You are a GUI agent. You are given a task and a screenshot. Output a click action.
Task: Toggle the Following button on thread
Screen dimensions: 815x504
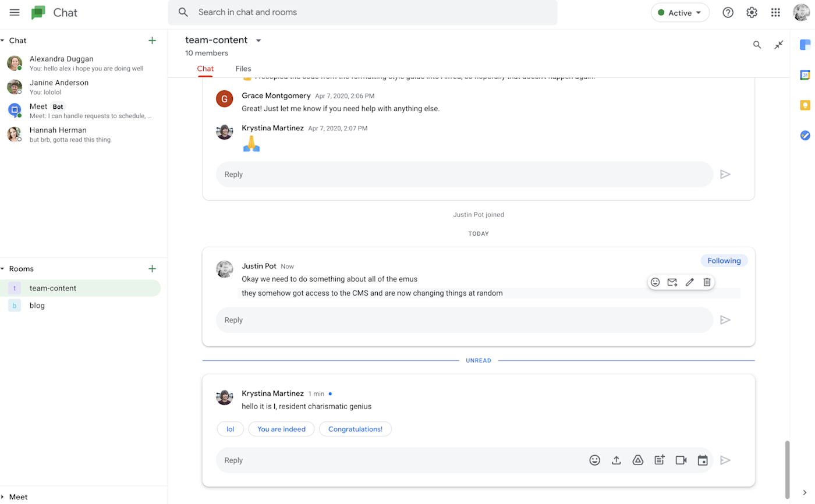[724, 261]
